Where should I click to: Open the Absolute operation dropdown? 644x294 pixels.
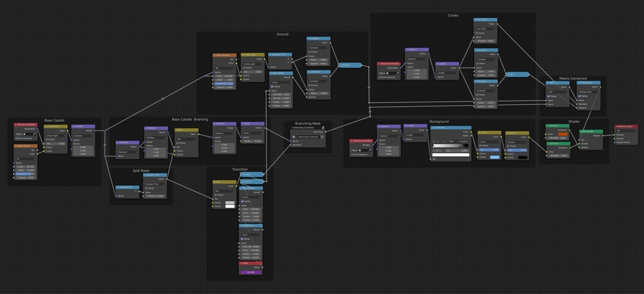pos(128,152)
